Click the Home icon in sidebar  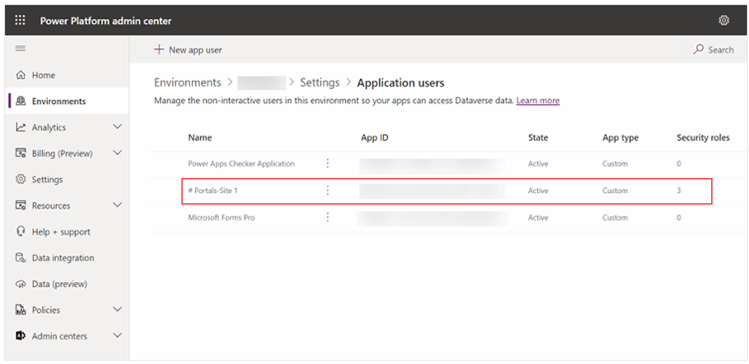[21, 75]
